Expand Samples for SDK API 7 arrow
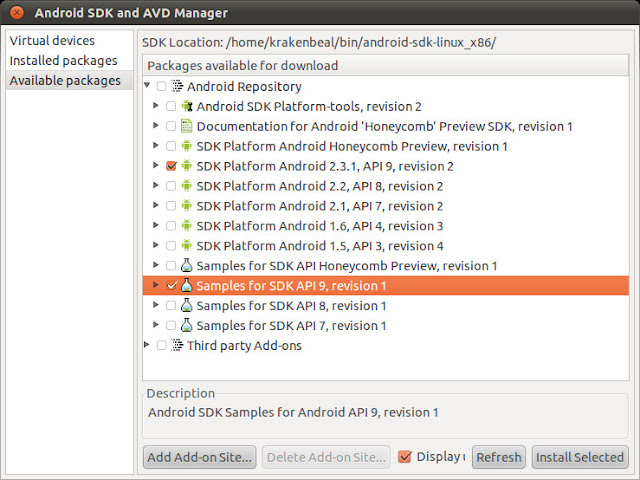 (x=156, y=324)
